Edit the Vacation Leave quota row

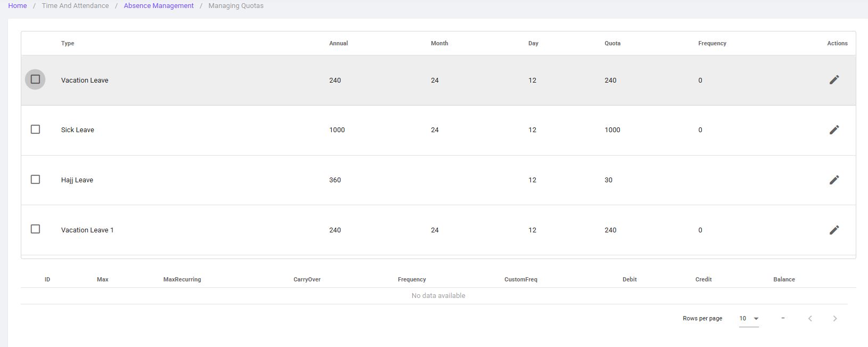(x=834, y=80)
